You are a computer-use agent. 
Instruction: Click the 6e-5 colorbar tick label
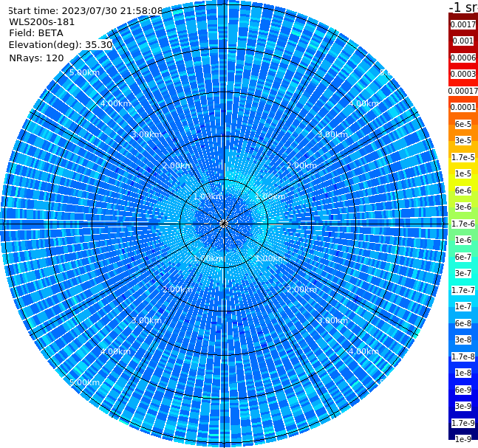click(463, 124)
